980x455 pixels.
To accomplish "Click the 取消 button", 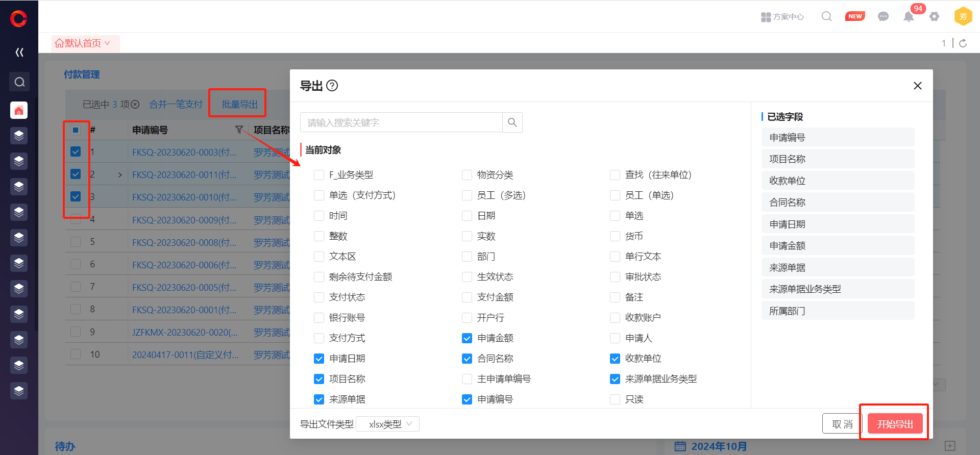I will click(x=842, y=424).
